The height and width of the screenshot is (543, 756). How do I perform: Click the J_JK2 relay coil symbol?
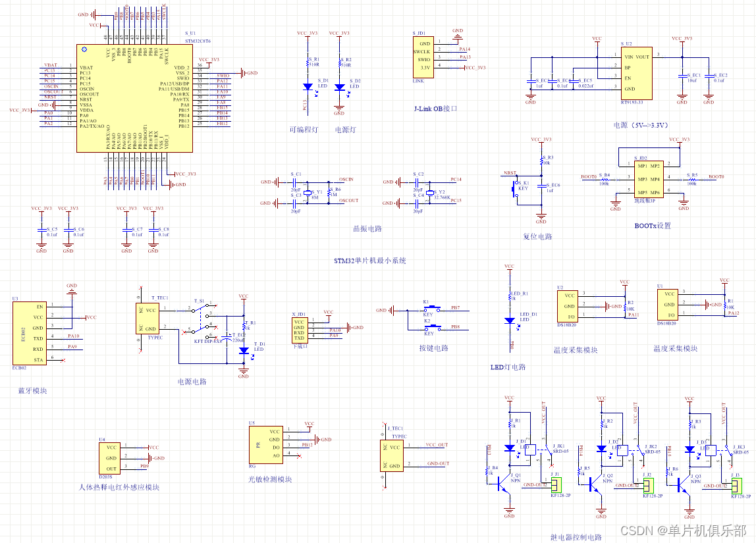622,450
